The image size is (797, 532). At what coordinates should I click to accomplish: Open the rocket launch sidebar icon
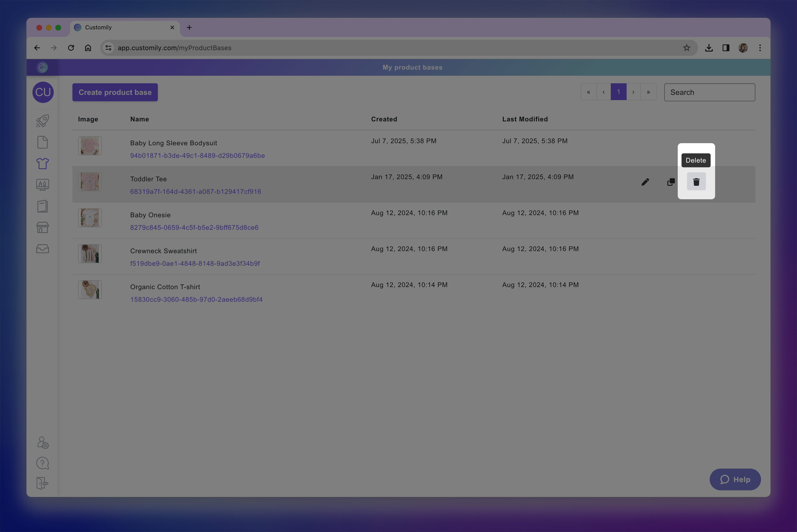[42, 121]
